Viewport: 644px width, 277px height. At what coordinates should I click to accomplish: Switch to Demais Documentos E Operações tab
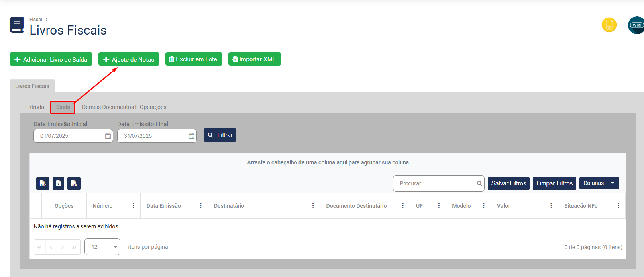point(124,107)
